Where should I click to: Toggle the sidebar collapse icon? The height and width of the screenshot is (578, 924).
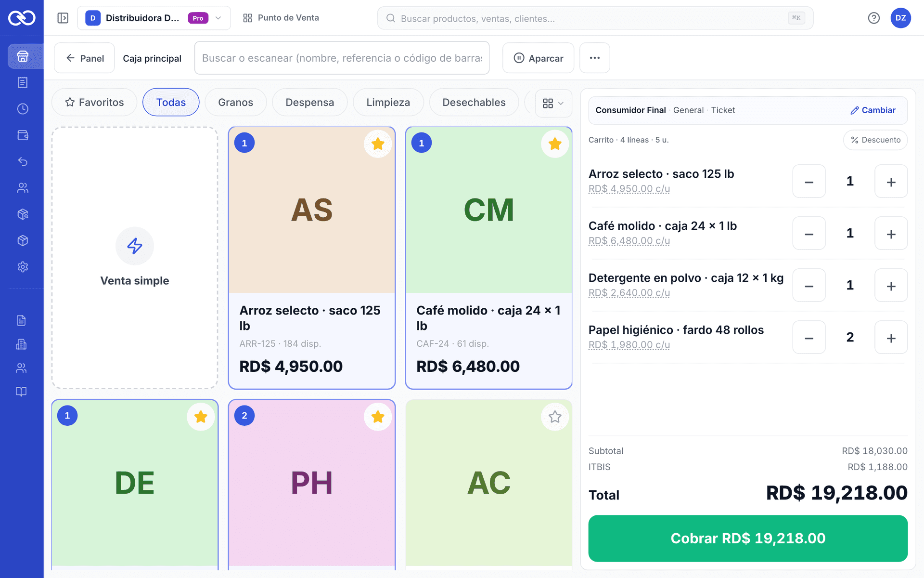click(x=63, y=18)
